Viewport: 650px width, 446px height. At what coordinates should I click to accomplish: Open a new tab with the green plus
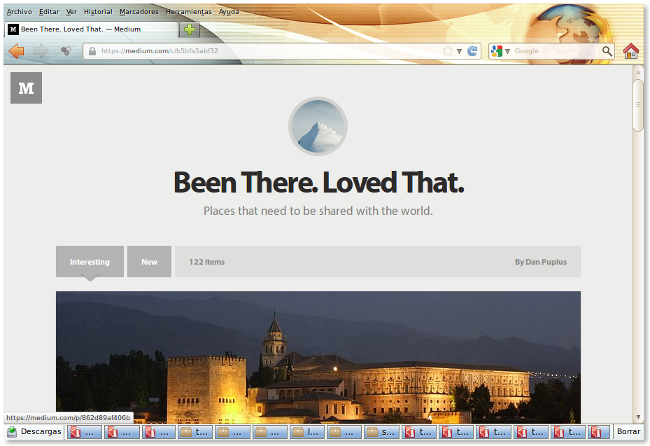(189, 29)
